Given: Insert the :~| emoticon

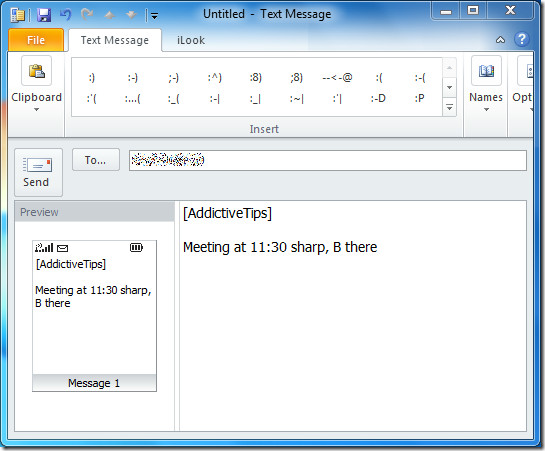Looking at the screenshot, I should coord(296,99).
